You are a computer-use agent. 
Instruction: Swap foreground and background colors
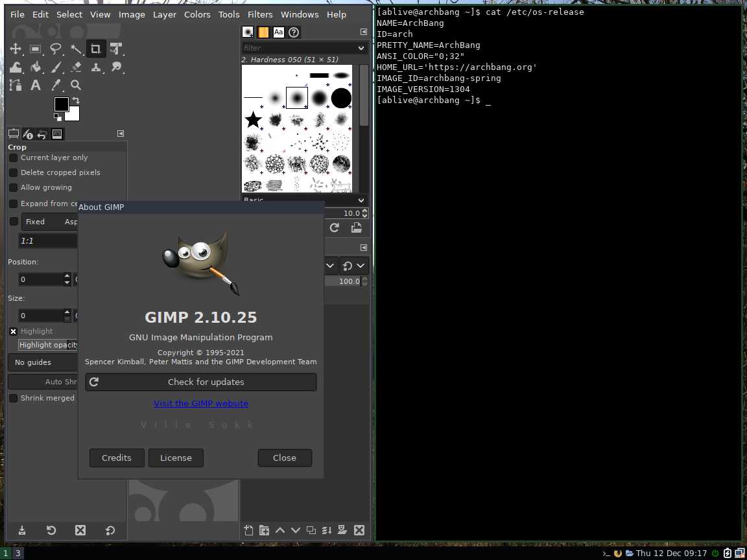pos(75,100)
